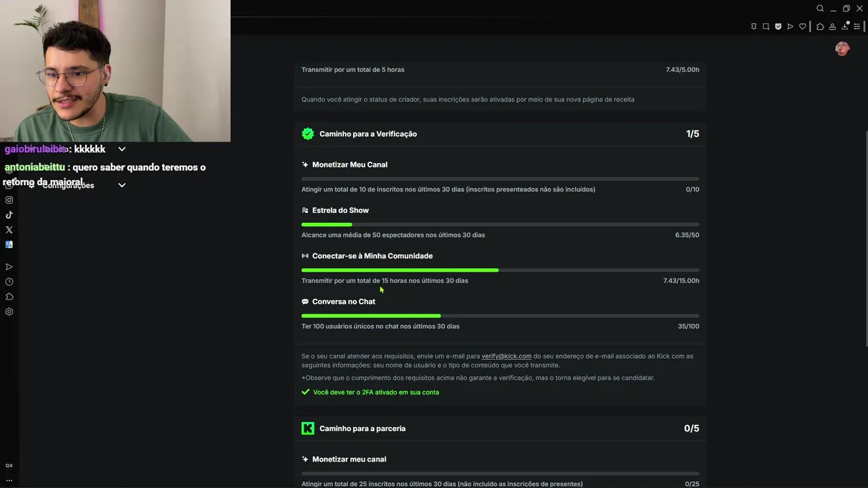Screen dimensions: 868x488
Task: Open Instagram from the browser sidebar
Action: point(9,200)
